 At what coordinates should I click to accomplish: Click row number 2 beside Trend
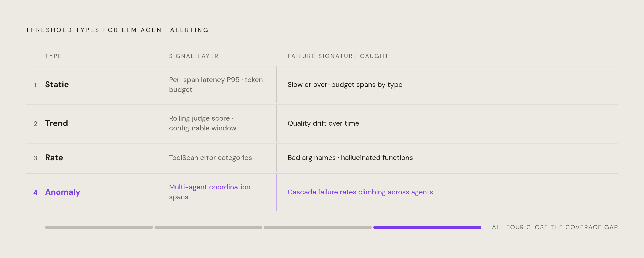click(35, 124)
